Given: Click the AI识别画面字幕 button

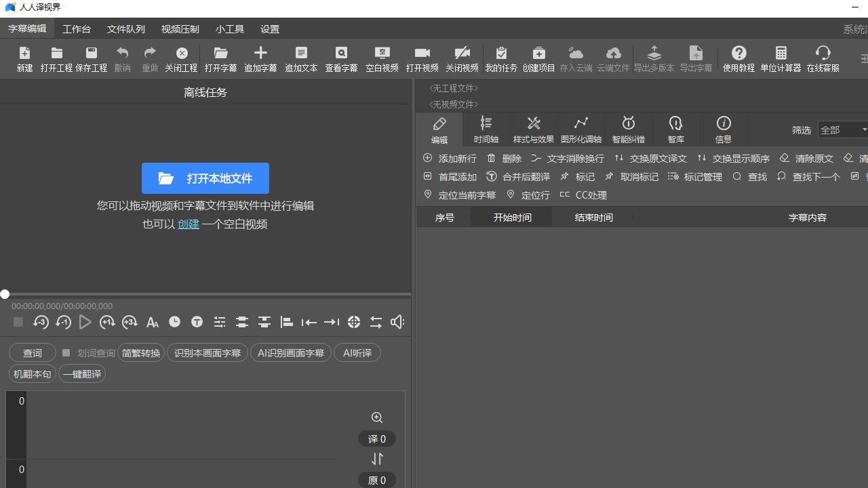Looking at the screenshot, I should tap(291, 353).
